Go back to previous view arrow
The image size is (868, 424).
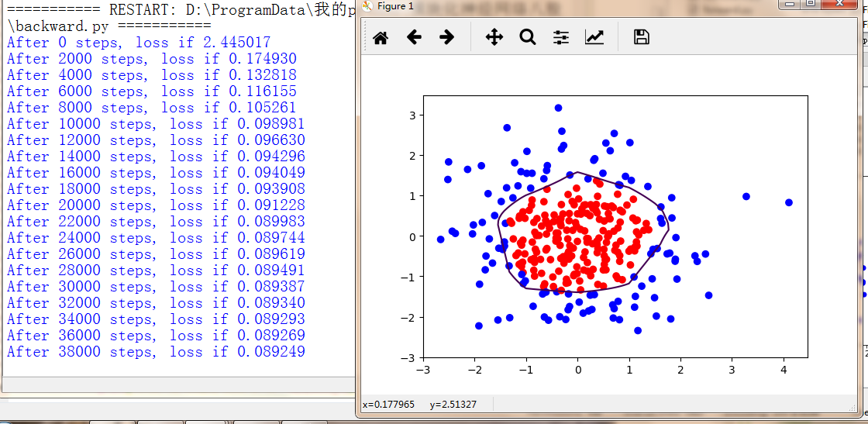[x=414, y=37]
